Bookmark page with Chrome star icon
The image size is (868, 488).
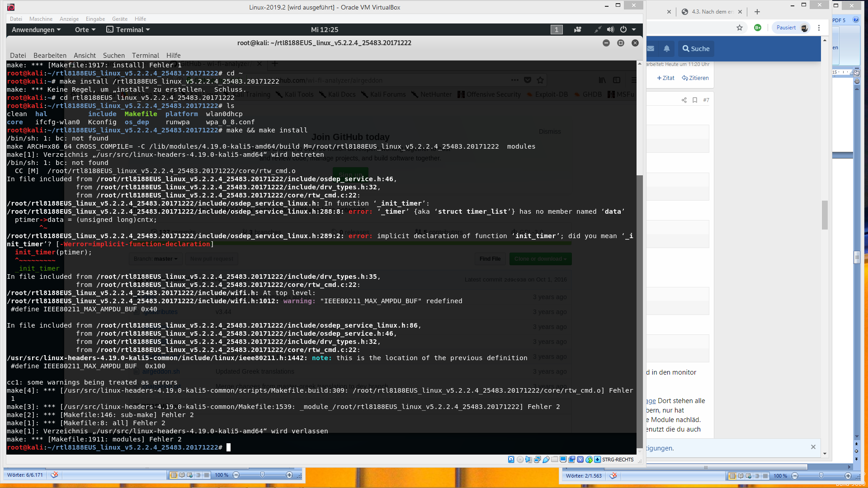740,28
